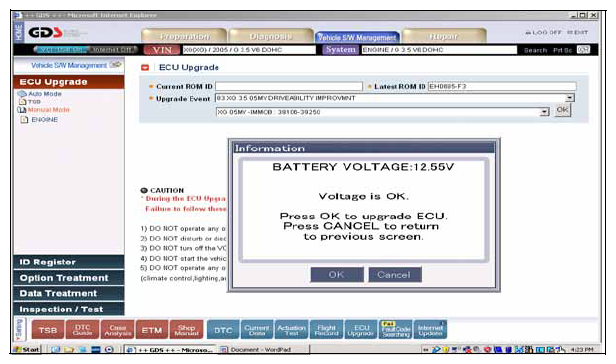Screen dimensions: 616x364
Task: Open the Upgrade Event dropdown
Action: pyautogui.click(x=569, y=98)
